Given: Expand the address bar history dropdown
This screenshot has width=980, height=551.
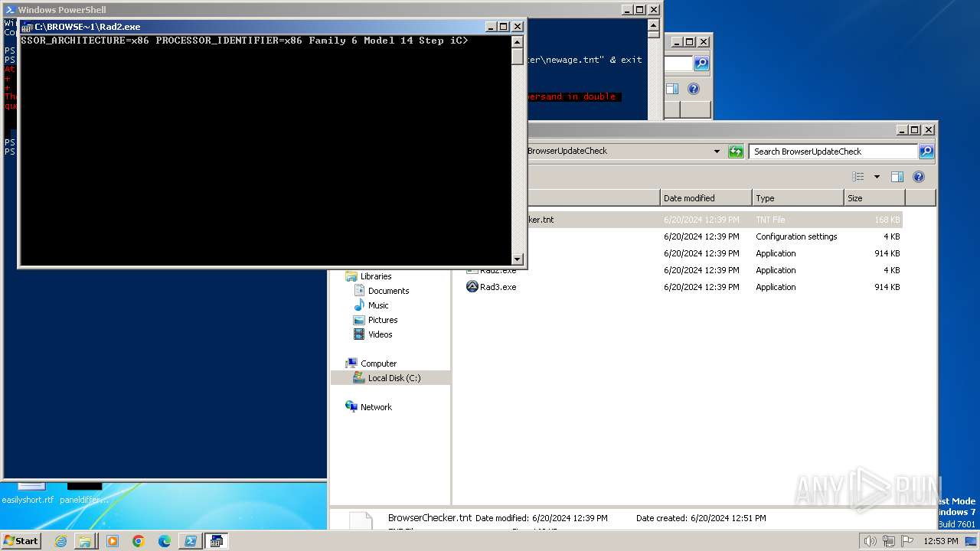Looking at the screenshot, I should (717, 152).
